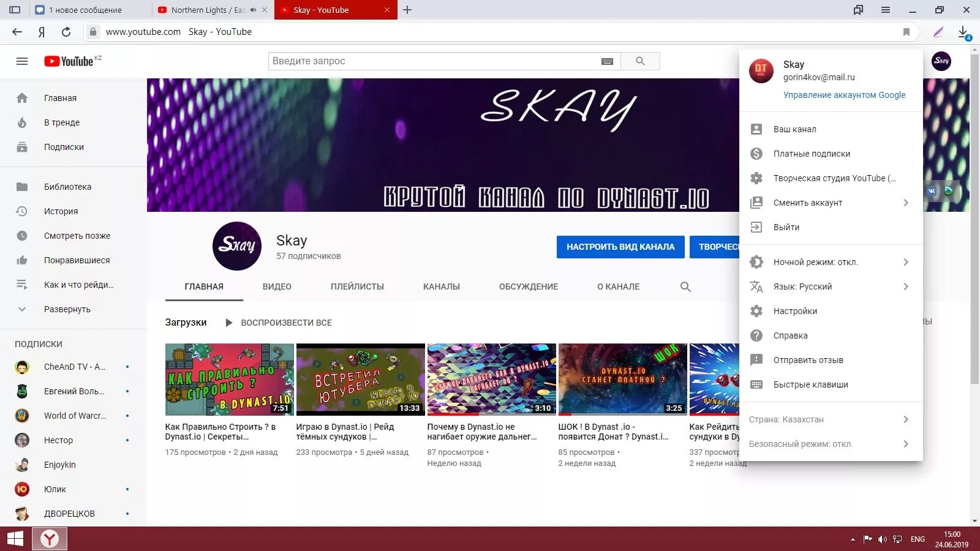Viewport: 980px width, 551px height.
Task: Switch to ОБСУЖДЕНИЕ channel tab
Action: coord(529,287)
